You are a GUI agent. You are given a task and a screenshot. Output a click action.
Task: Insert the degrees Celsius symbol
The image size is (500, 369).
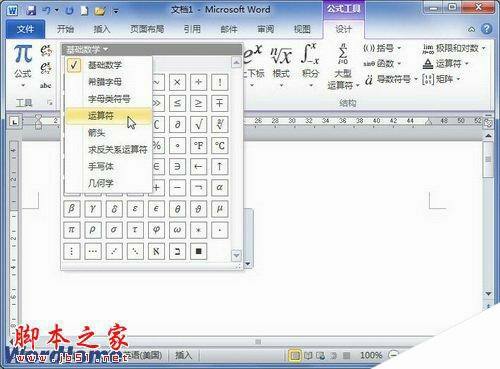[x=220, y=145]
